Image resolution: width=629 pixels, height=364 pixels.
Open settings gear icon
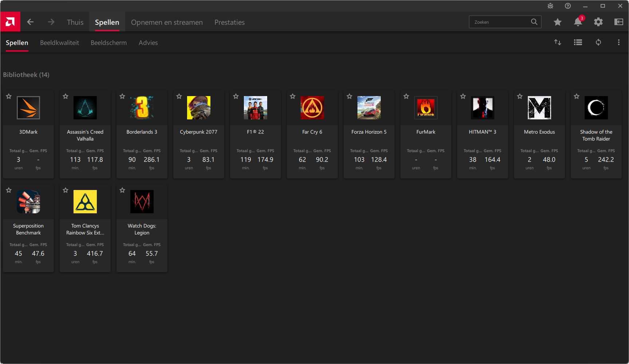[x=598, y=22]
